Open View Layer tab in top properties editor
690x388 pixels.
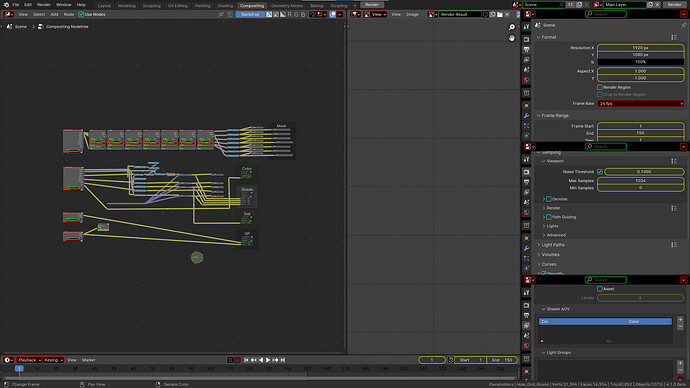pos(526,60)
